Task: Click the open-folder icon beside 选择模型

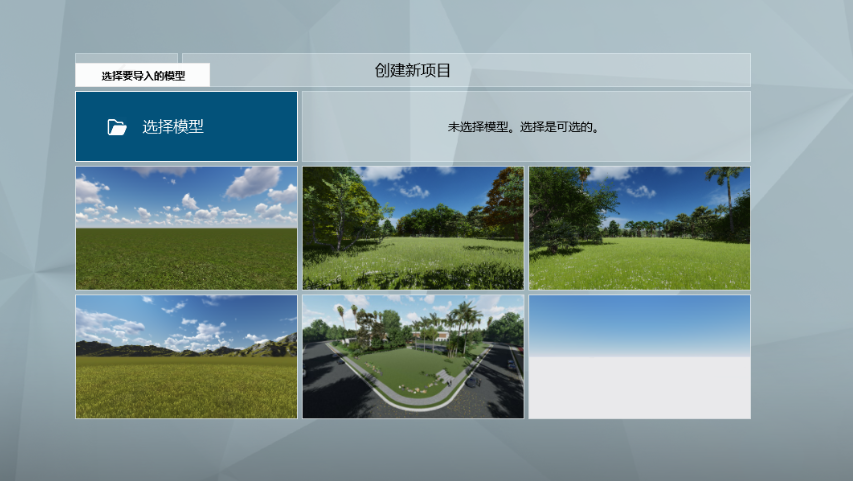Action: coord(117,127)
